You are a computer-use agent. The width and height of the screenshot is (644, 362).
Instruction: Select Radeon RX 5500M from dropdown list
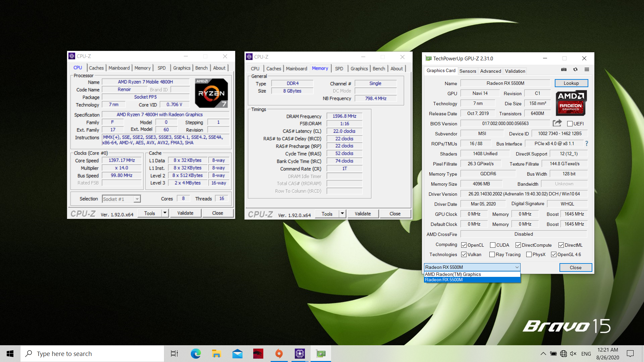click(472, 280)
